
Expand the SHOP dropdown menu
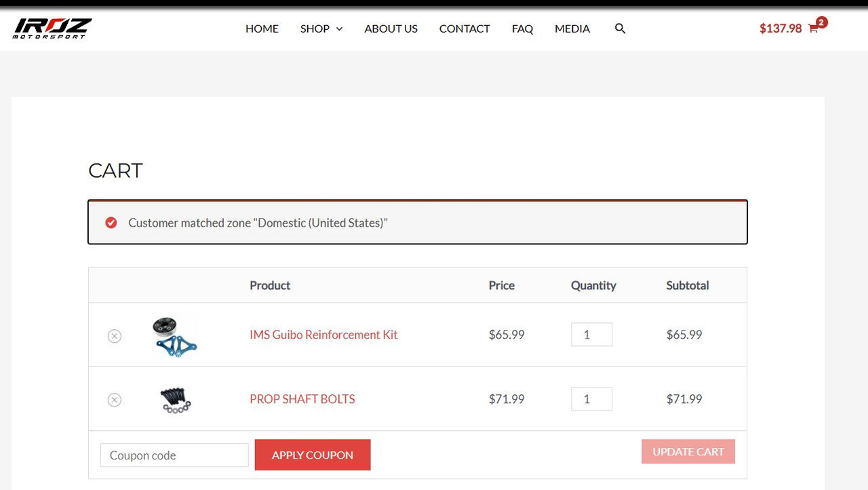(321, 29)
